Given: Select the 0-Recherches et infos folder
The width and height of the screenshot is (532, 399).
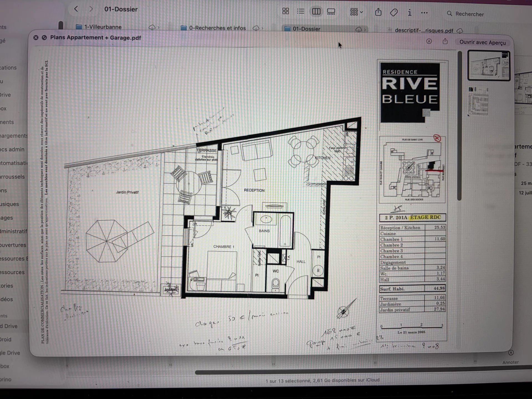Looking at the screenshot, I should [x=217, y=28].
